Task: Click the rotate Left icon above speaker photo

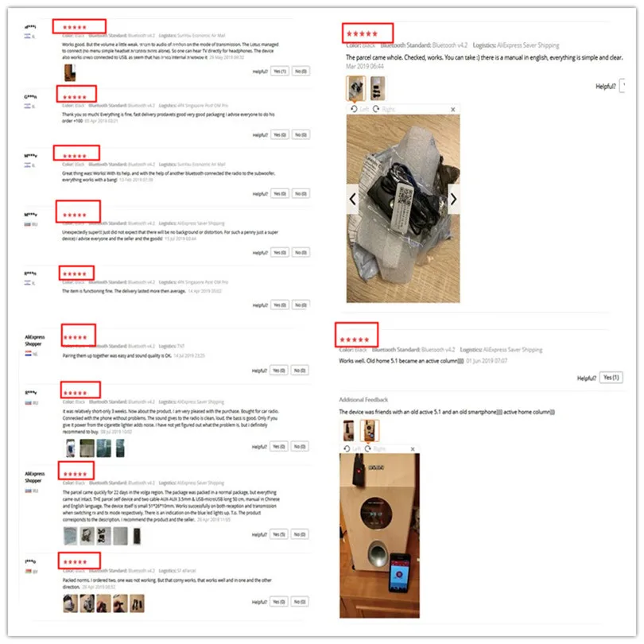Action: [347, 448]
